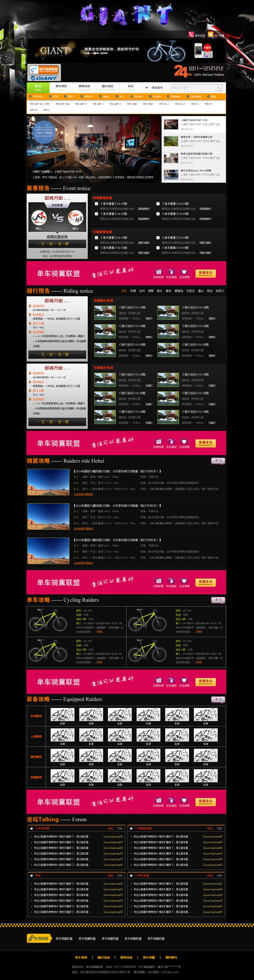Image resolution: width=254 pixels, height=980 pixels.
Task: Open the 推荐几款实用的骑行防毒口罩 article
Action: pyautogui.click(x=194, y=158)
